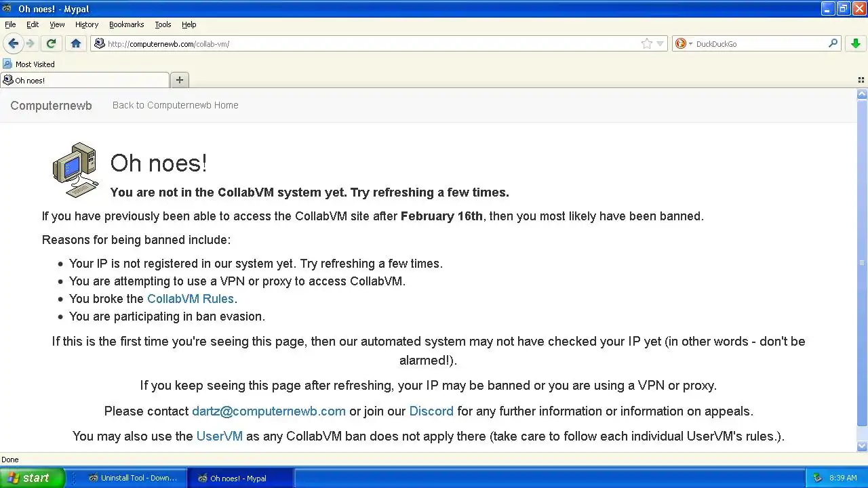Open the Bookmarks menu
Screen dimensions: 868x488
coord(126,24)
